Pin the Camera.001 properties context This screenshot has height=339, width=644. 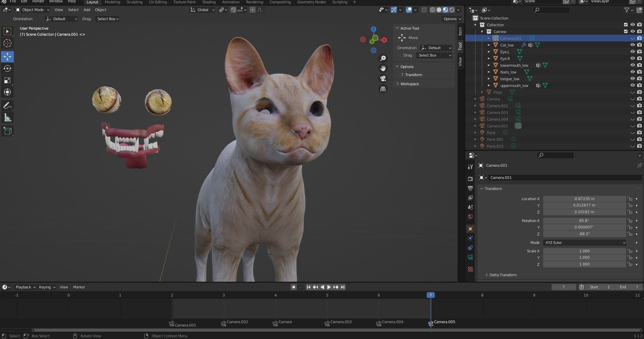(639, 165)
